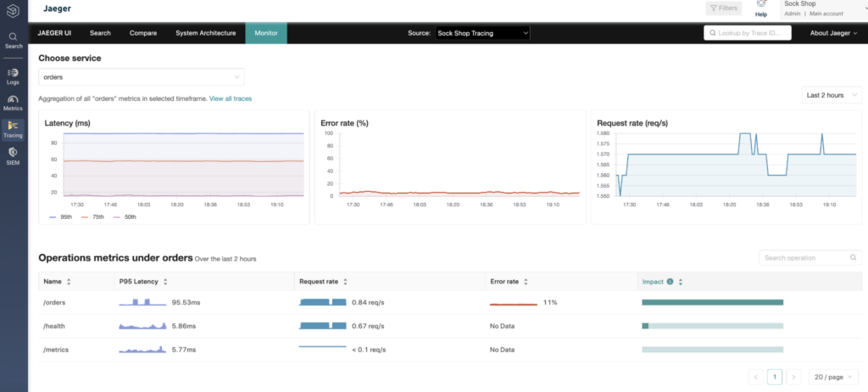
Task: Switch to the Compare tab
Action: (142, 33)
